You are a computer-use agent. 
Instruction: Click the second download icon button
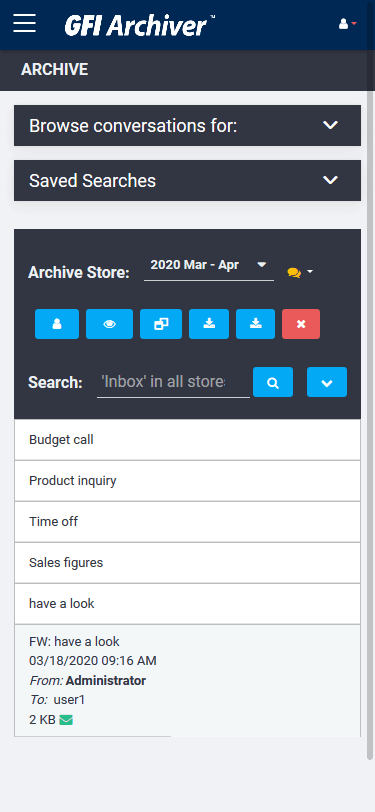point(255,324)
